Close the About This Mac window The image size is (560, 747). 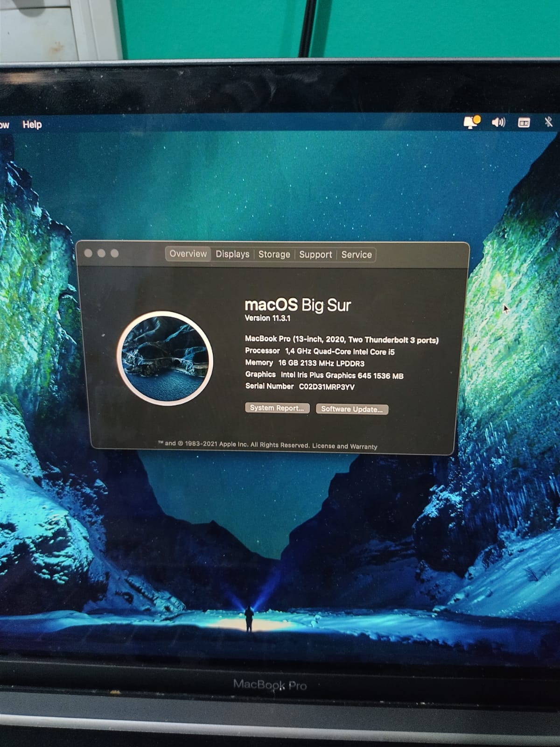pyautogui.click(x=88, y=254)
